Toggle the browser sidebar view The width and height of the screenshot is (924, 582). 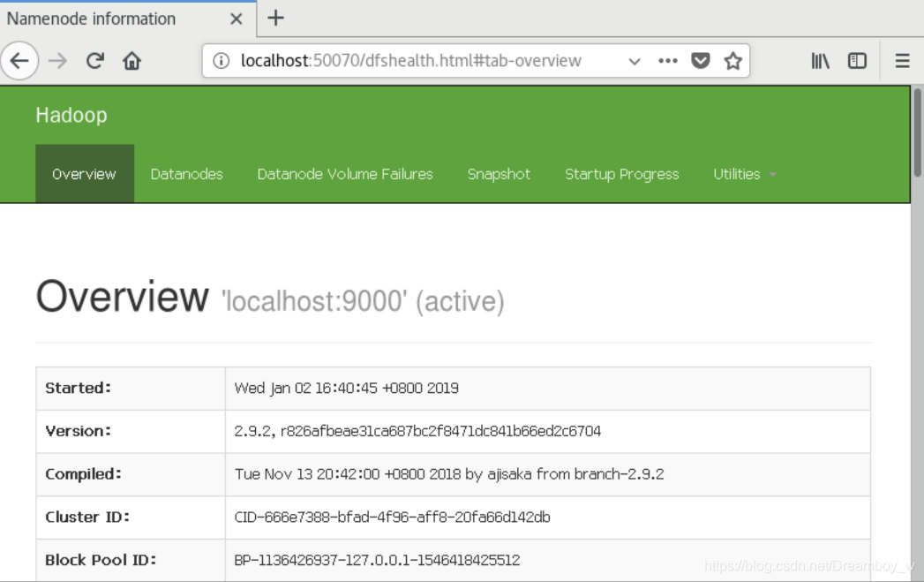(x=857, y=60)
